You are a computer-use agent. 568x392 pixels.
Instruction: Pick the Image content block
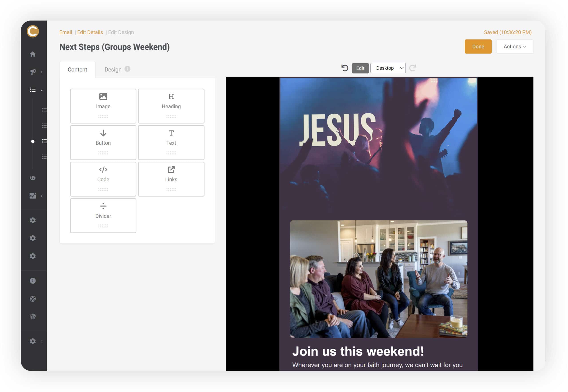[x=103, y=106]
